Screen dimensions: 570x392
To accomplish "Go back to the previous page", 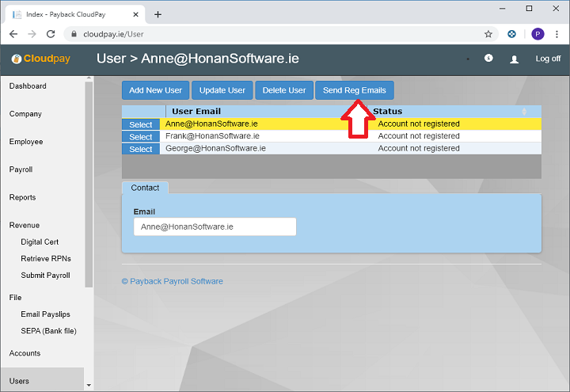I will coord(13,34).
